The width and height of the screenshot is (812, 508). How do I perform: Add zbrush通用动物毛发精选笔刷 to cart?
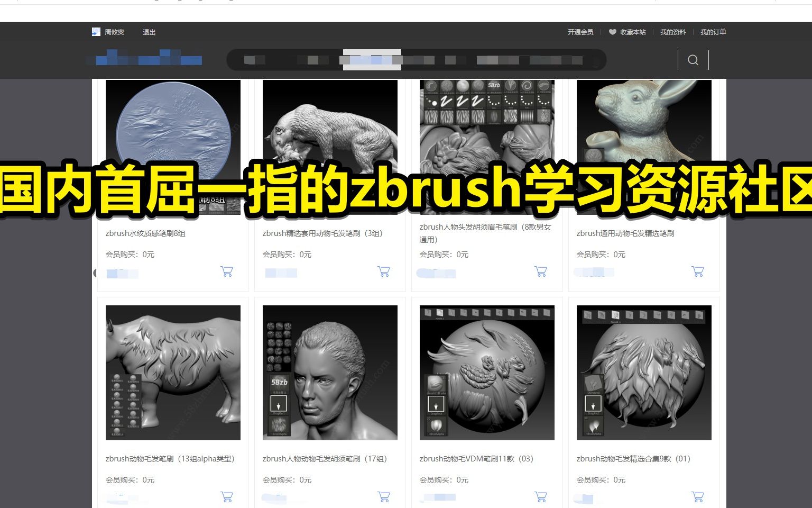pyautogui.click(x=698, y=271)
